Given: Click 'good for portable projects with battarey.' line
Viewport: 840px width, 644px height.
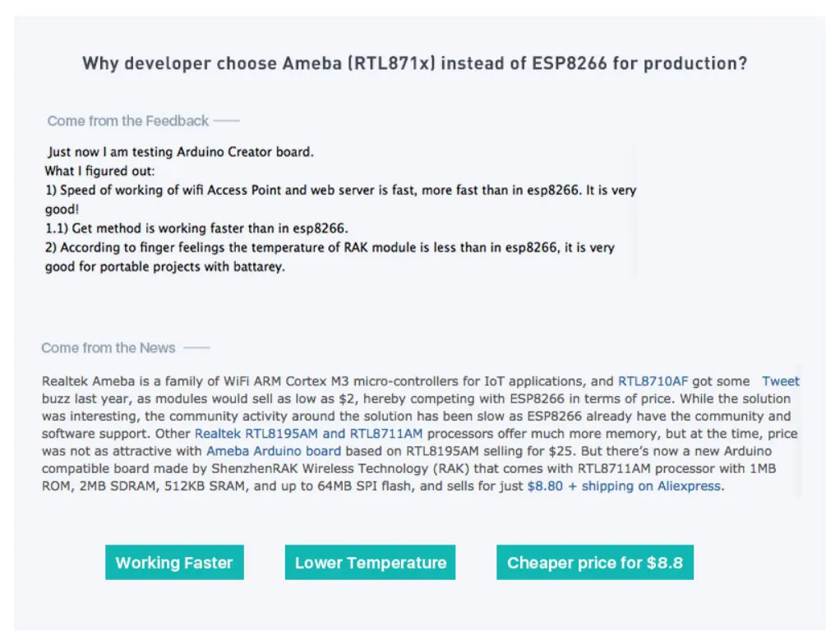Looking at the screenshot, I should [x=165, y=267].
